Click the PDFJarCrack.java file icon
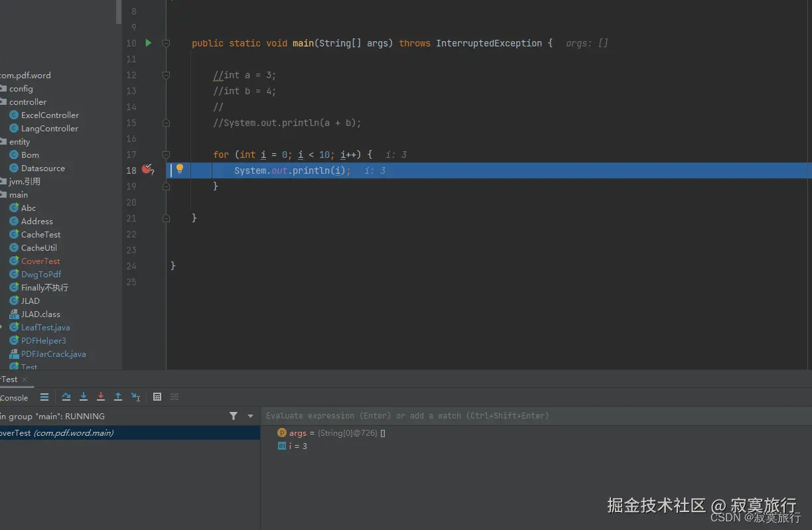 14,354
